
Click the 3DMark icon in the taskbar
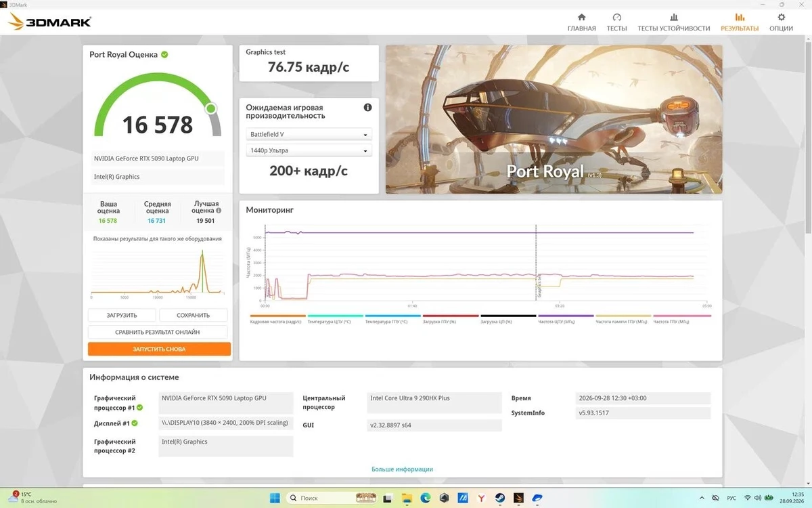click(519, 498)
